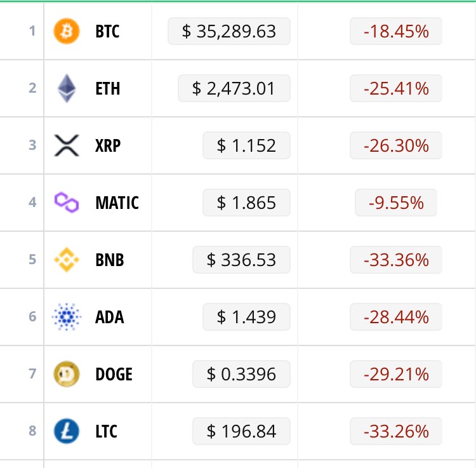Click the Dogecoin Shiba coin icon
This screenshot has width=476, height=468.
click(67, 374)
